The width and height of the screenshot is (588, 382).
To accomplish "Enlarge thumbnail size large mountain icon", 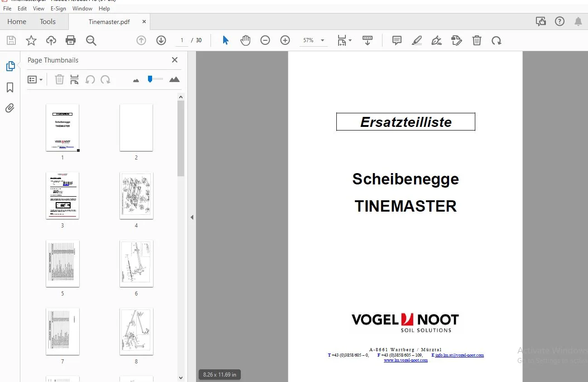I will [174, 79].
